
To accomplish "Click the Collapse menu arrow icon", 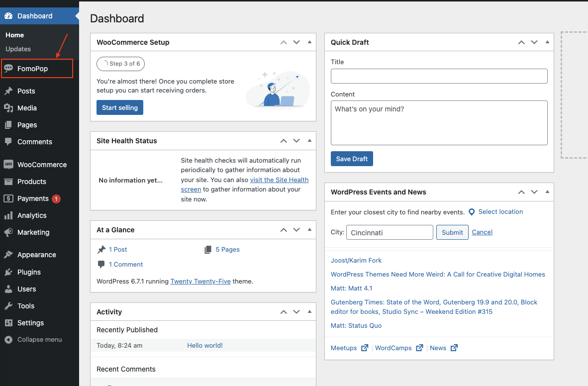I will [8, 339].
